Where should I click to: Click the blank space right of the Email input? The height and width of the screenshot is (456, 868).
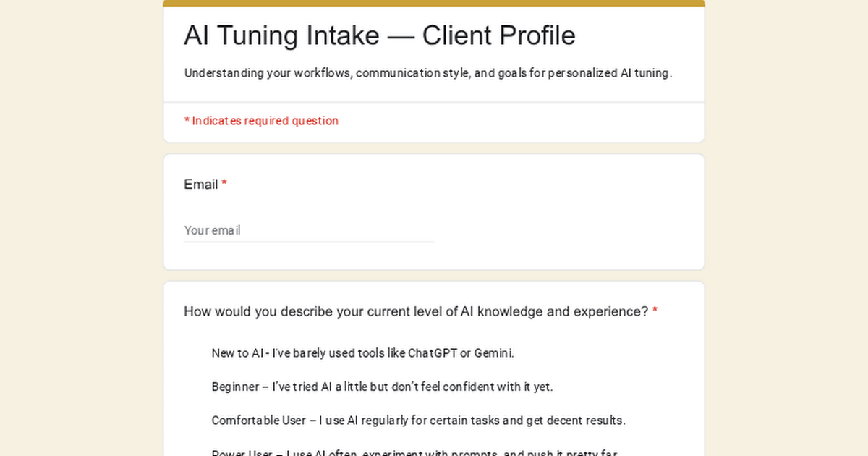click(564, 230)
